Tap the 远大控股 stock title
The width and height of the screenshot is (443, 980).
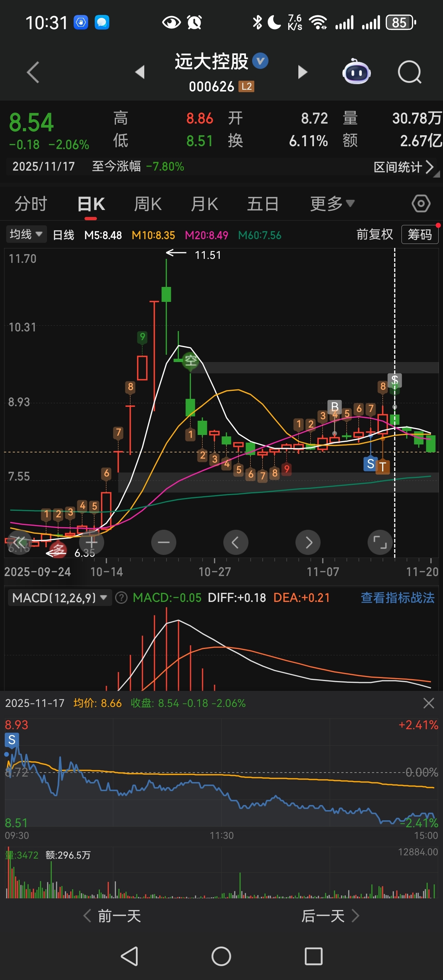click(x=211, y=61)
